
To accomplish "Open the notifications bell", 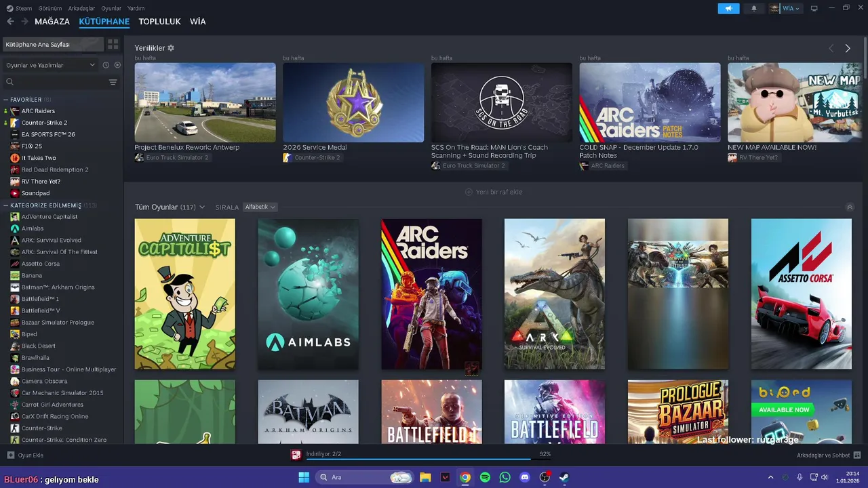I will point(754,8).
